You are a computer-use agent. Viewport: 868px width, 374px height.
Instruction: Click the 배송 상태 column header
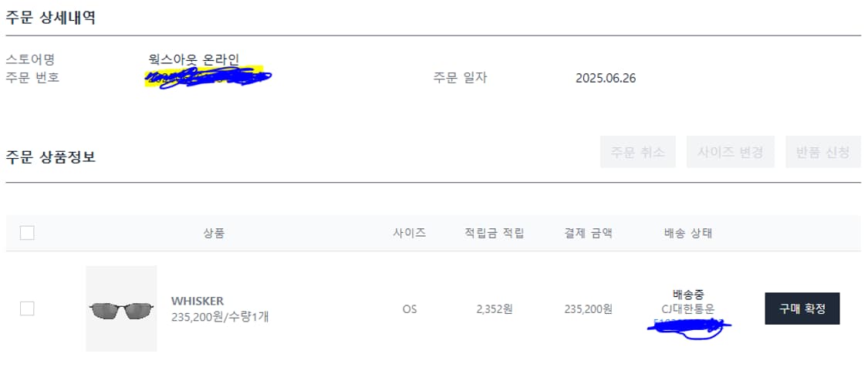pos(687,233)
